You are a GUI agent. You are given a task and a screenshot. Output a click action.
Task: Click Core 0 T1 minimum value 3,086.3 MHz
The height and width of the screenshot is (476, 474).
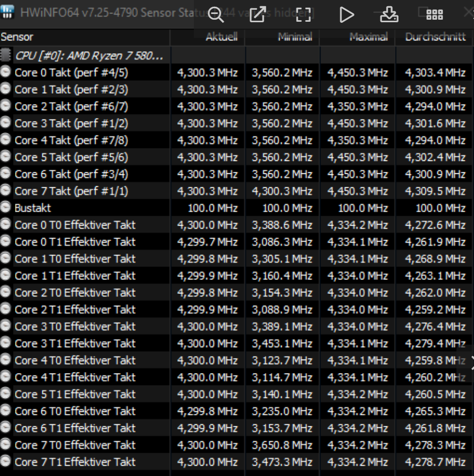click(x=282, y=242)
